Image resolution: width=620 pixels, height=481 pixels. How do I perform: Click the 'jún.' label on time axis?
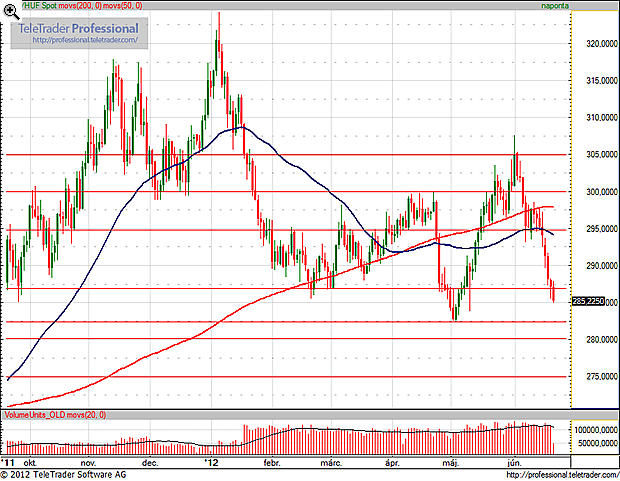coord(516,463)
